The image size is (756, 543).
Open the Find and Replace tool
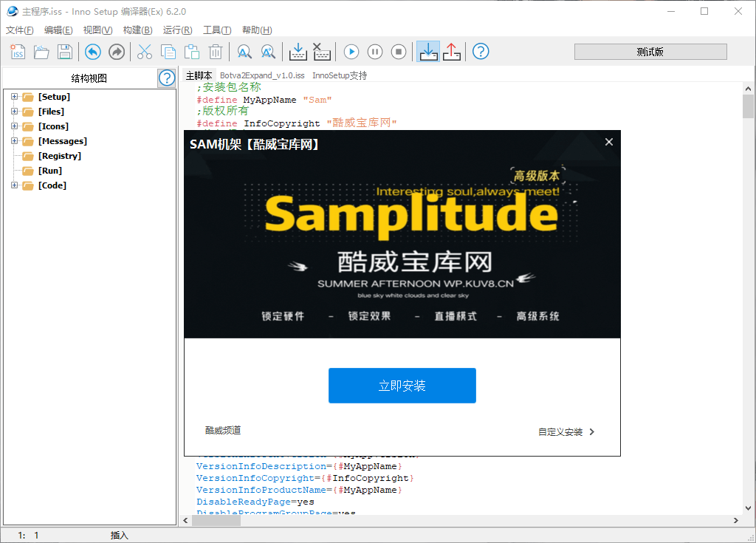[x=267, y=52]
